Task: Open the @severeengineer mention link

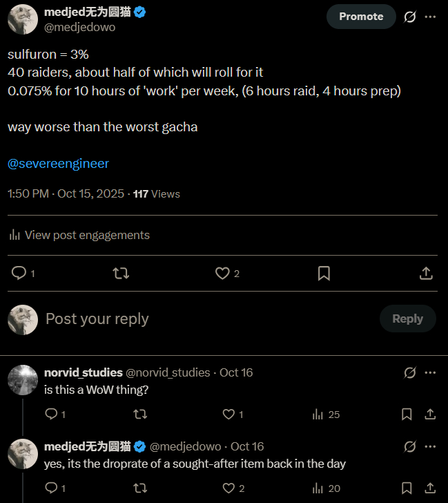Action: click(58, 164)
